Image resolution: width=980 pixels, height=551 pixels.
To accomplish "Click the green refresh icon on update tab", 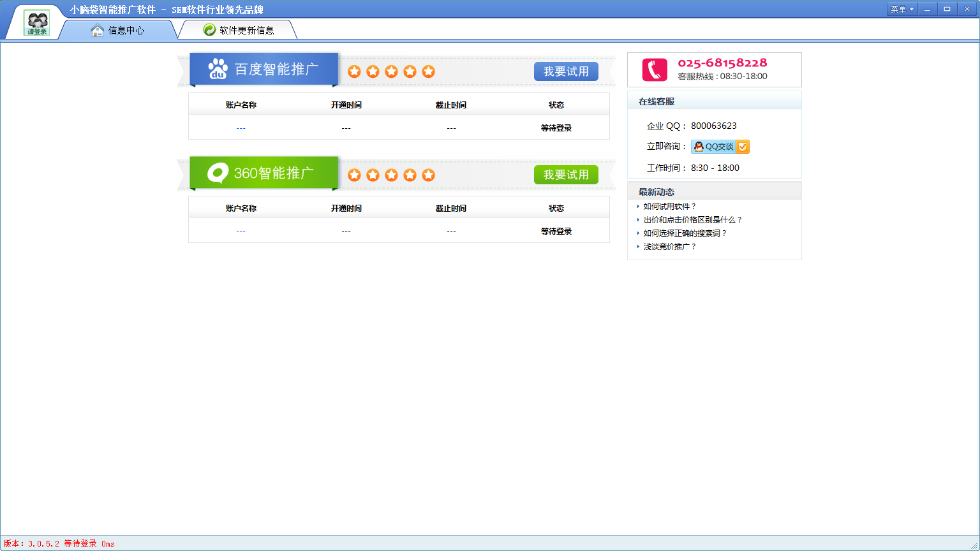I will [x=209, y=29].
